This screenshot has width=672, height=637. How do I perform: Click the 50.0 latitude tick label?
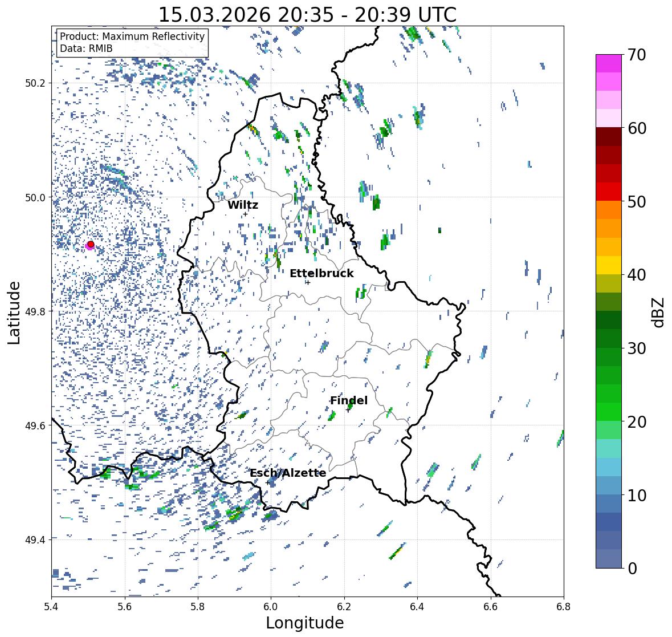pos(35,198)
